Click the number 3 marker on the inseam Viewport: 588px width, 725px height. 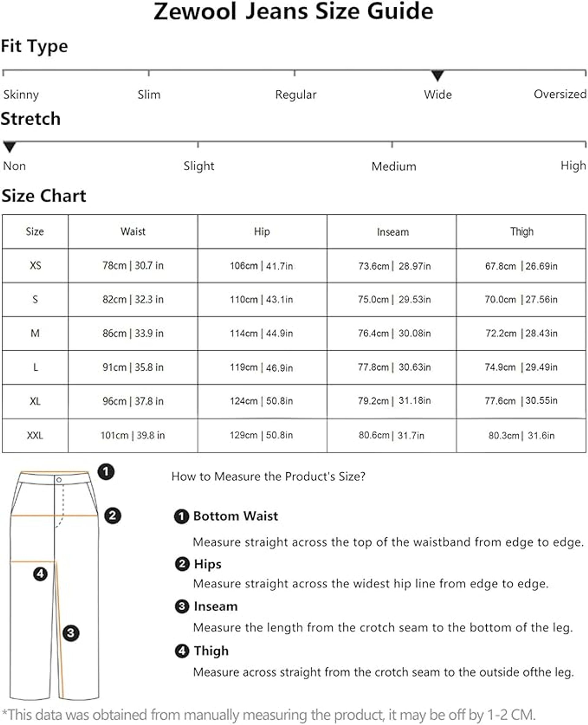click(x=71, y=633)
